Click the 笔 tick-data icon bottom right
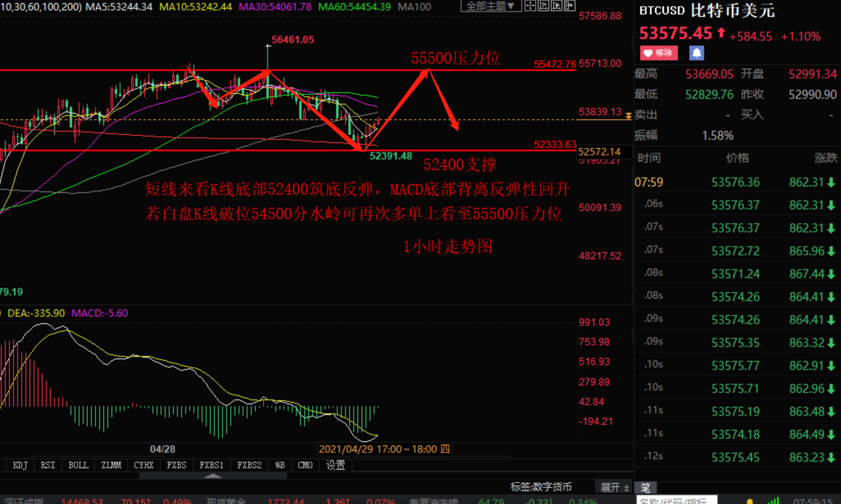Screen dimensions: 841x504 [645, 487]
